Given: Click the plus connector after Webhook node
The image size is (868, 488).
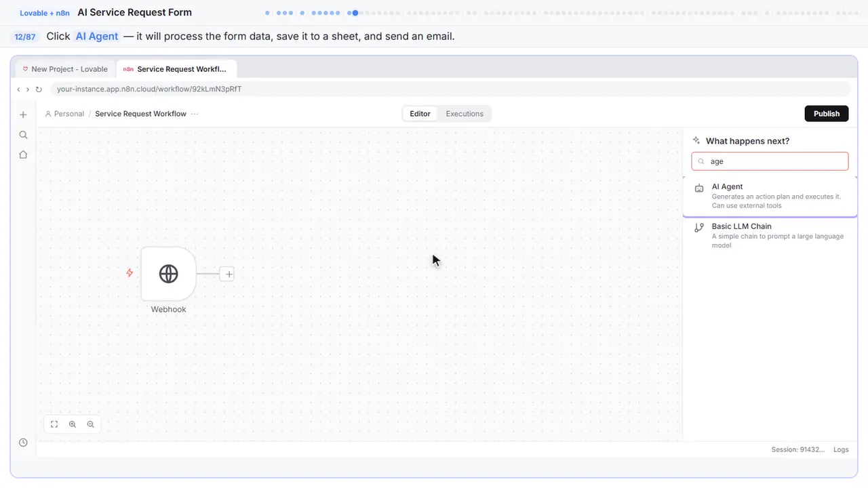Looking at the screenshot, I should (229, 274).
